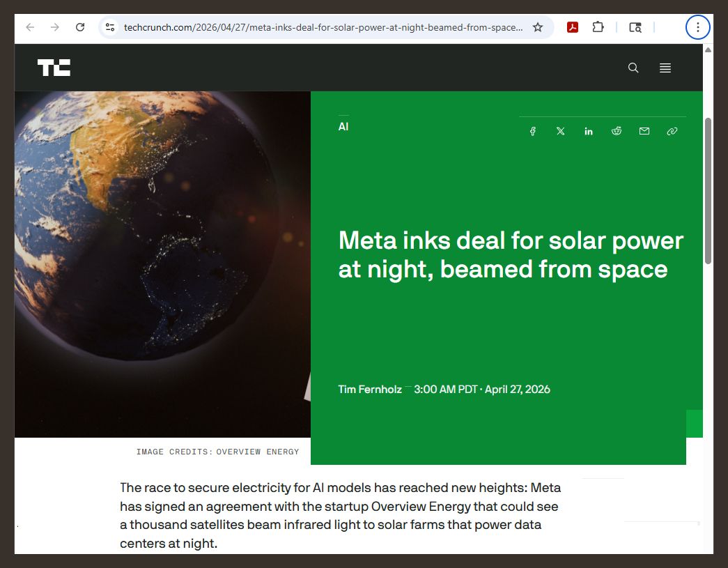
Task: Open the AI category label
Action: click(x=343, y=126)
